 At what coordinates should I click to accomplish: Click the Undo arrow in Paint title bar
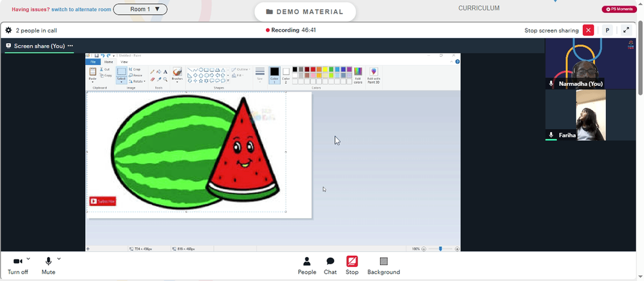pyautogui.click(x=102, y=55)
